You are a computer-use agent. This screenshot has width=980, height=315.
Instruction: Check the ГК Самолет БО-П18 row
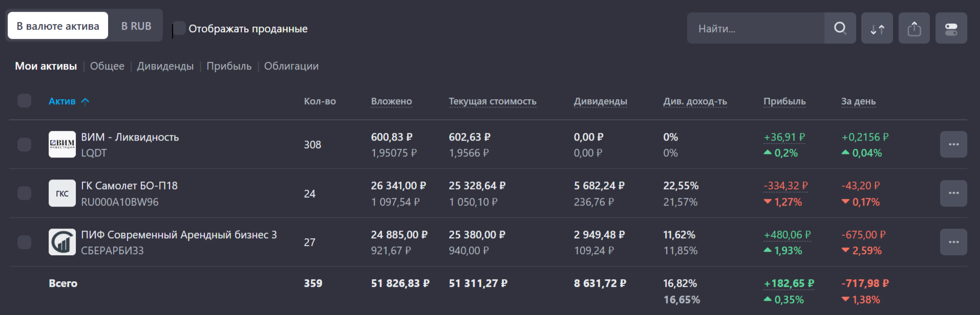coord(24,193)
